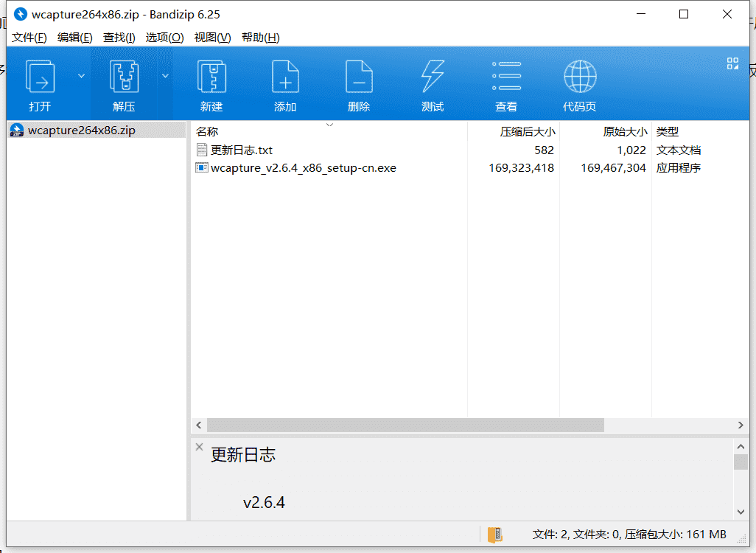Sort by the 类型 column header
The width and height of the screenshot is (756, 553).
click(x=668, y=131)
